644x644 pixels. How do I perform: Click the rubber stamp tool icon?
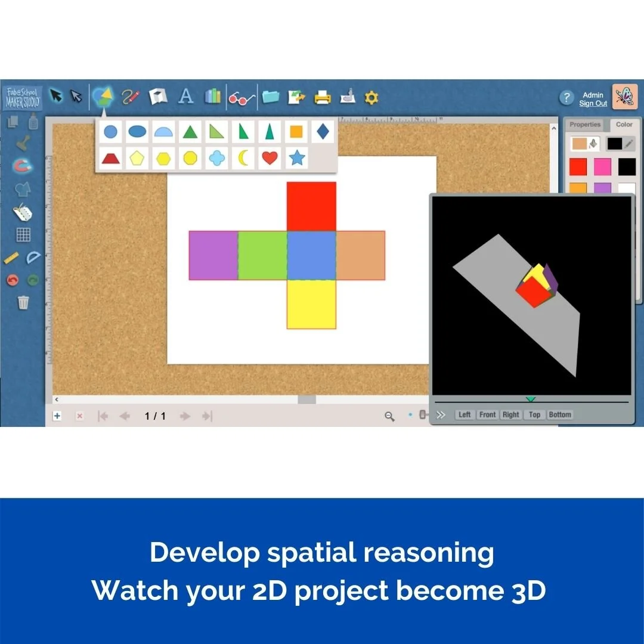pos(23,143)
